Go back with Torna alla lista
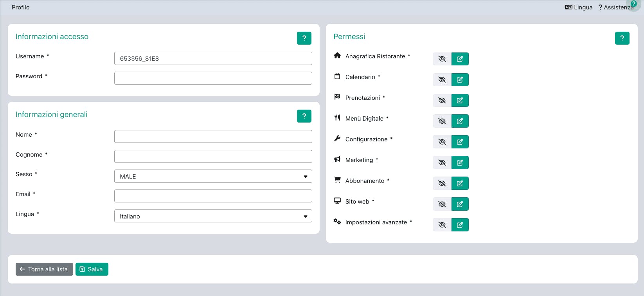644x296 pixels. [x=44, y=269]
